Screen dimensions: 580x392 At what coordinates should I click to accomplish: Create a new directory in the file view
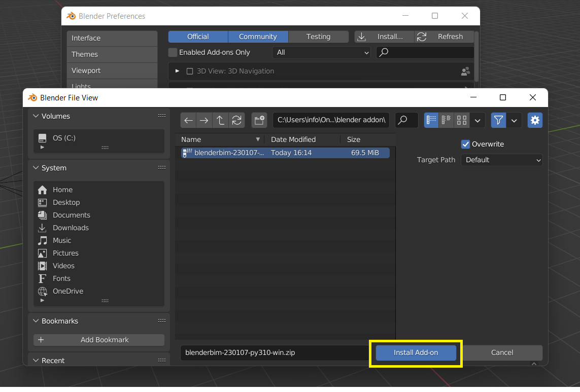click(259, 120)
